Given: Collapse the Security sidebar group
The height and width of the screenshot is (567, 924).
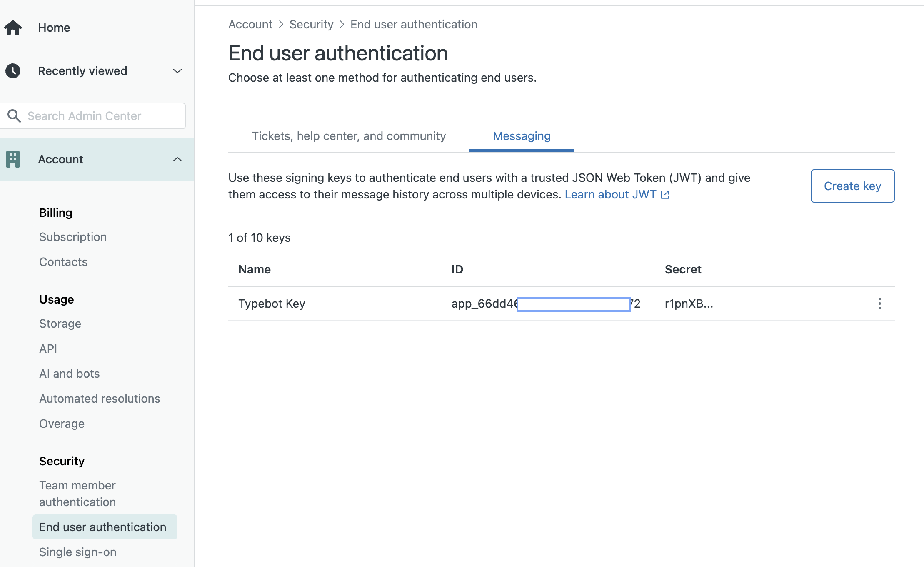Looking at the screenshot, I should pos(62,461).
